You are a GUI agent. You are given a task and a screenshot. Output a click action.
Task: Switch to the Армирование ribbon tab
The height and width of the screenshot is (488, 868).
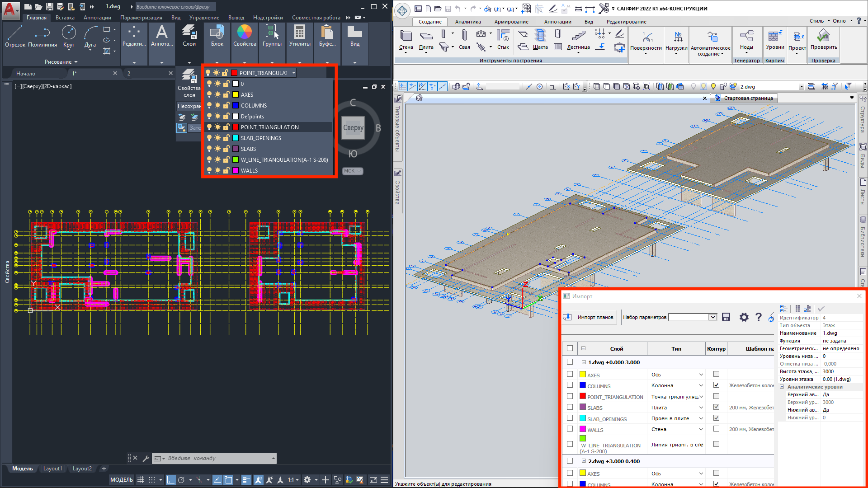pos(511,22)
